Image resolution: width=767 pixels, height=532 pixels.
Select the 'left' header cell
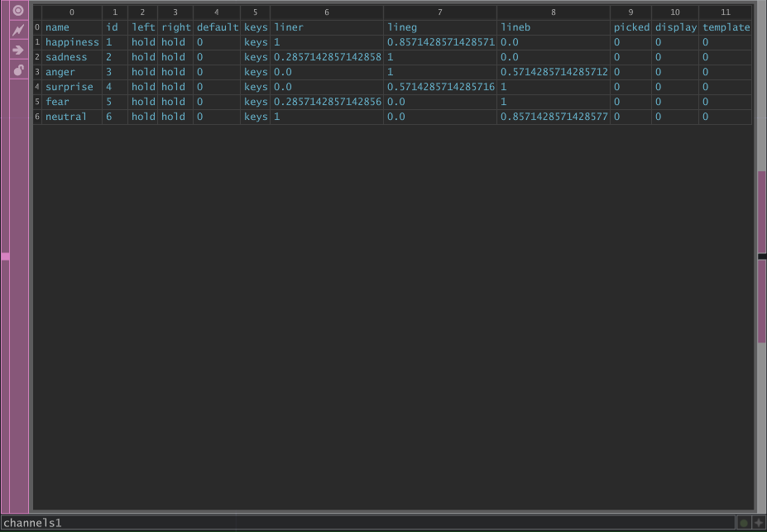pos(143,27)
